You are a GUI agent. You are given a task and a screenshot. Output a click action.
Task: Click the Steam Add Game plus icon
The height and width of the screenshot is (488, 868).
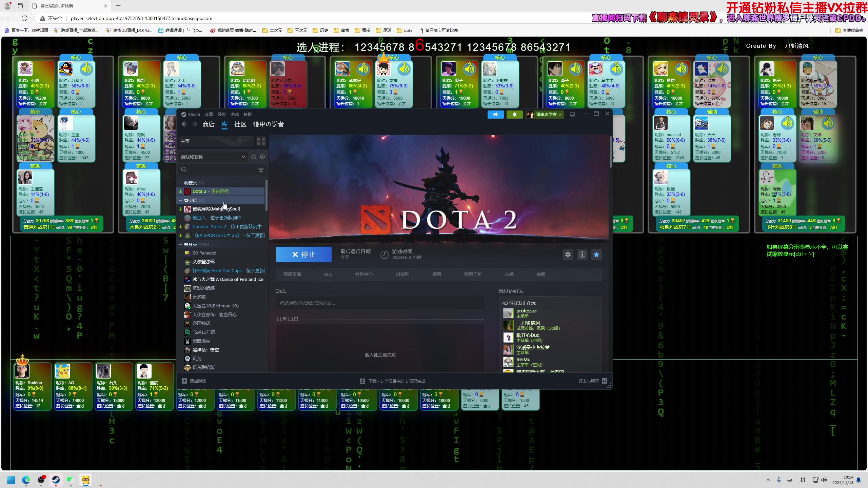point(184,381)
